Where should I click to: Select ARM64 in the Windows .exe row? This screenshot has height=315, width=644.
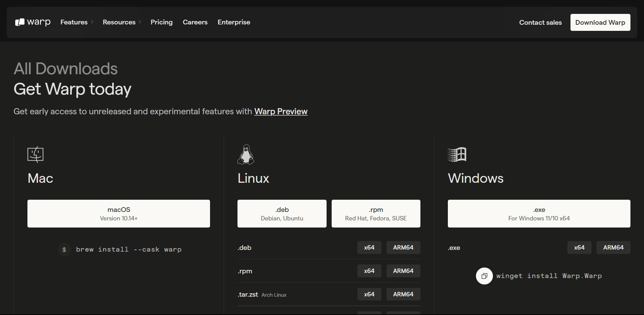coord(614,248)
